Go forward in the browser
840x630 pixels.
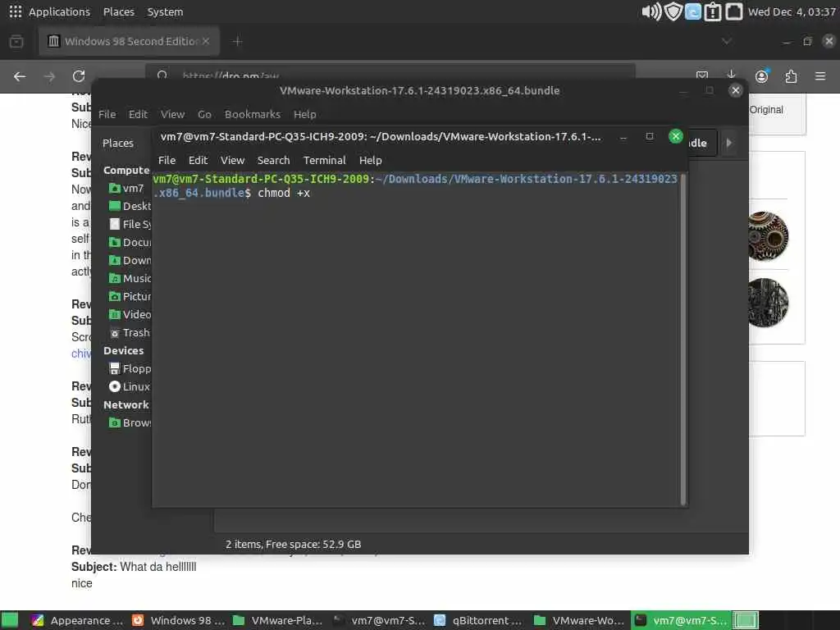coord(49,76)
